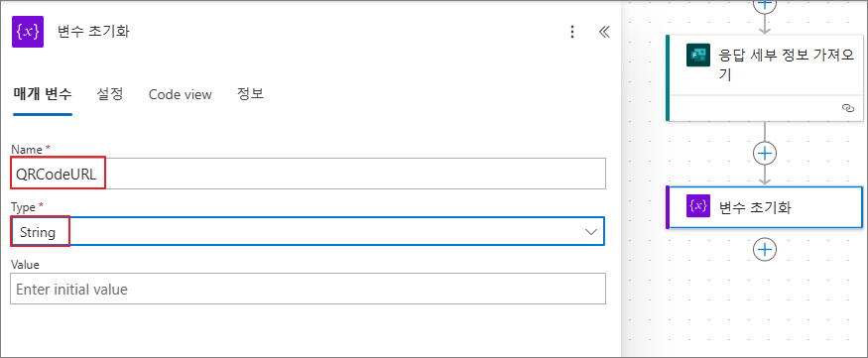868x358 pixels.
Task: Add a step above 응답 세부 정보 가져오기
Action: tap(765, 4)
